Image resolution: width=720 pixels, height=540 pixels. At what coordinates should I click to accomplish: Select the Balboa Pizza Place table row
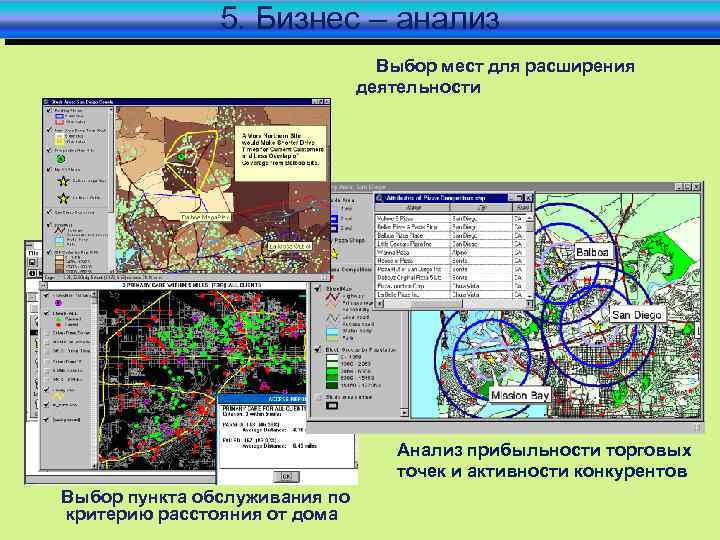[451, 236]
